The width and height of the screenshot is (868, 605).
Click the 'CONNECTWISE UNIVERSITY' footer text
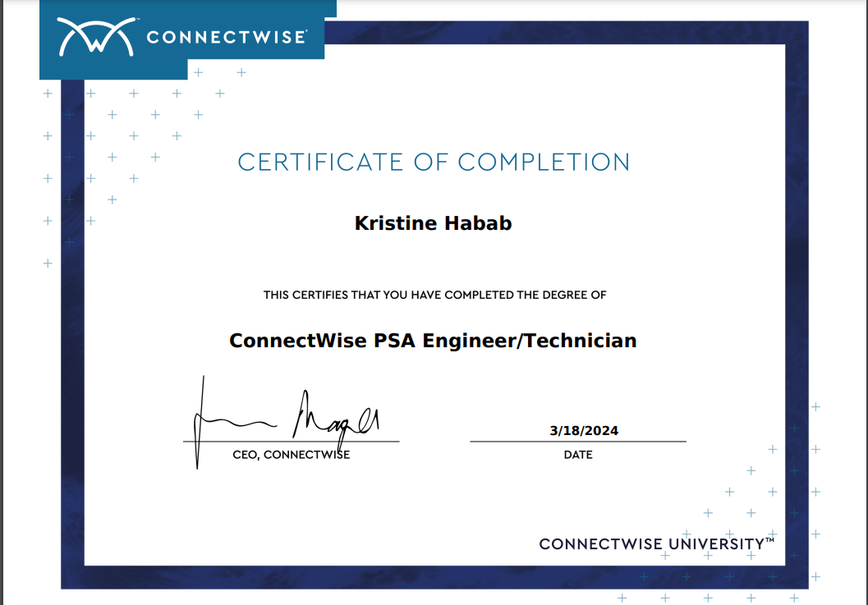point(656,544)
